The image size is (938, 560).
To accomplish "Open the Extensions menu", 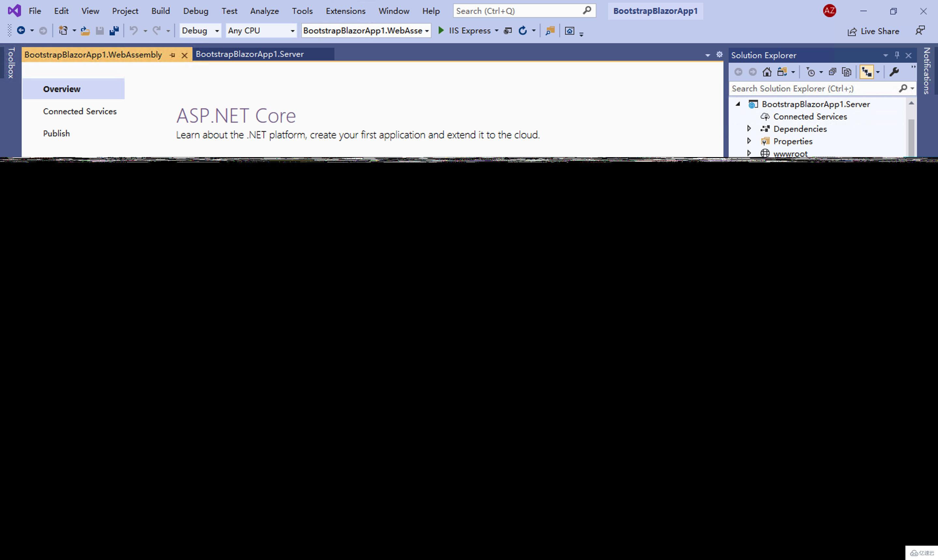I will 345,11.
